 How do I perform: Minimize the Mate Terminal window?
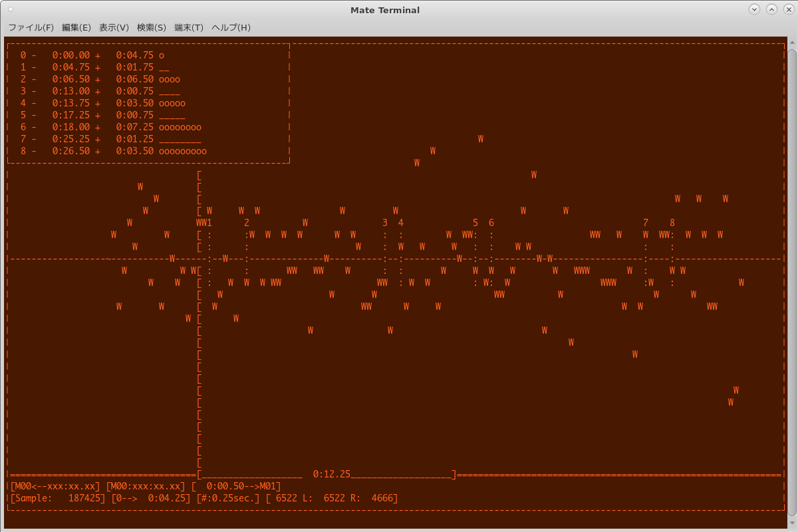[754, 9]
